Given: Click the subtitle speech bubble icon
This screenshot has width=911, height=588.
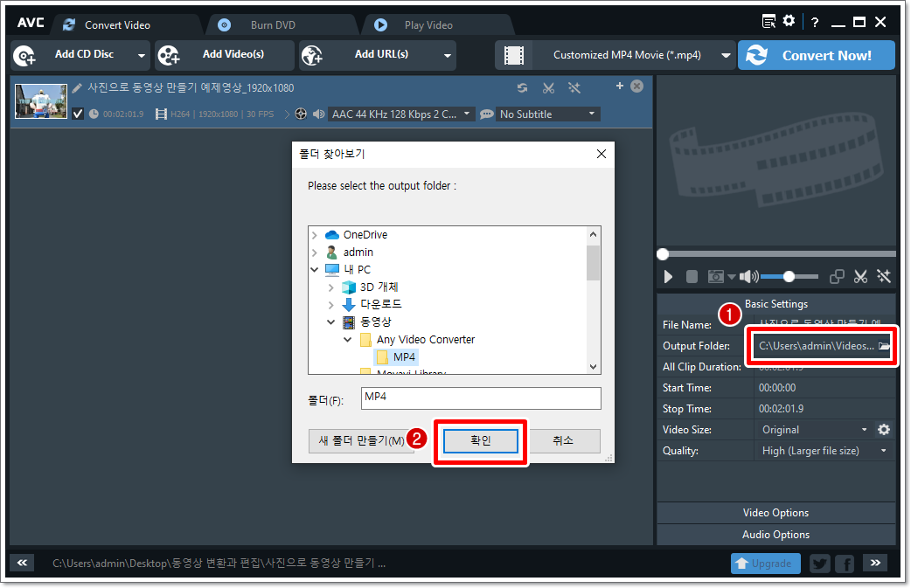Looking at the screenshot, I should pyautogui.click(x=487, y=114).
